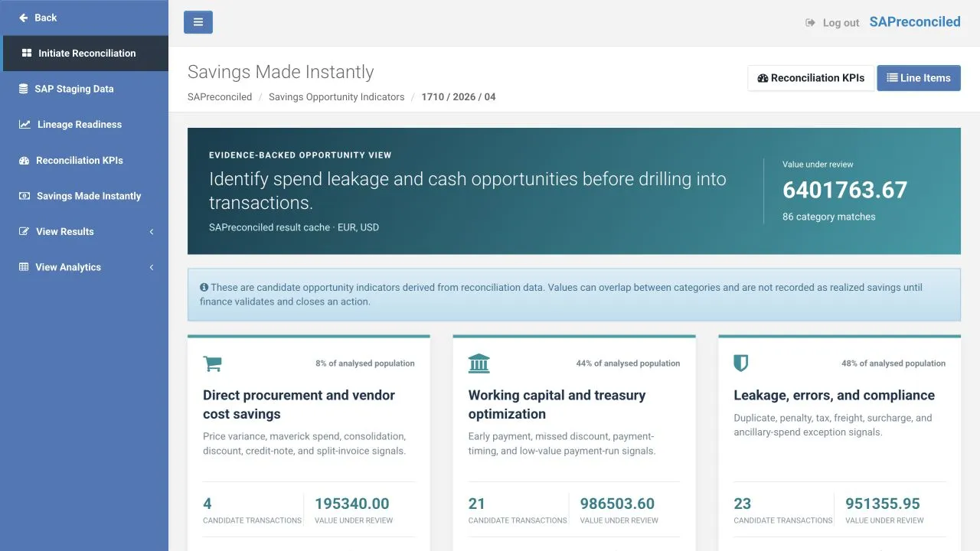Click the shield compliance icon

(x=740, y=364)
